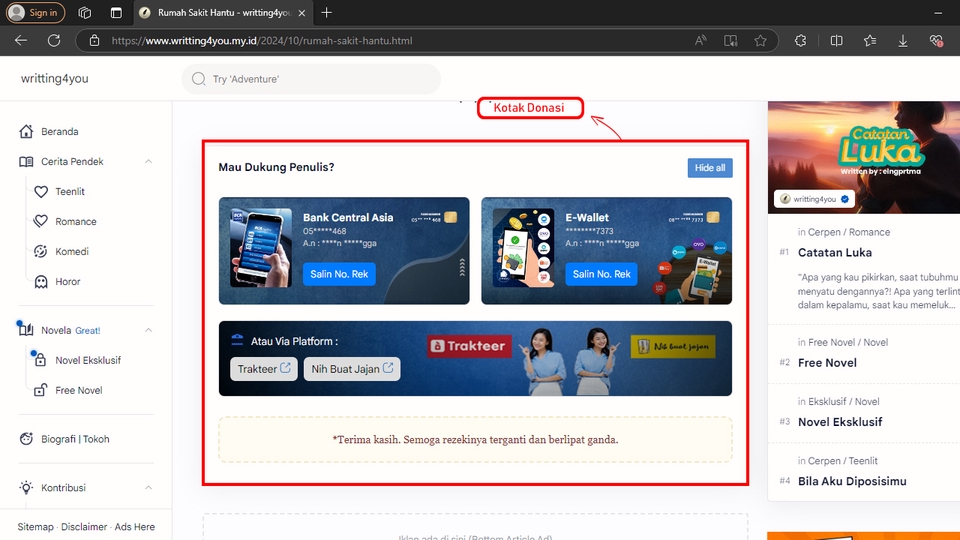Viewport: 960px width, 540px height.
Task: Open the Disclaimer footer link
Action: [x=84, y=527]
